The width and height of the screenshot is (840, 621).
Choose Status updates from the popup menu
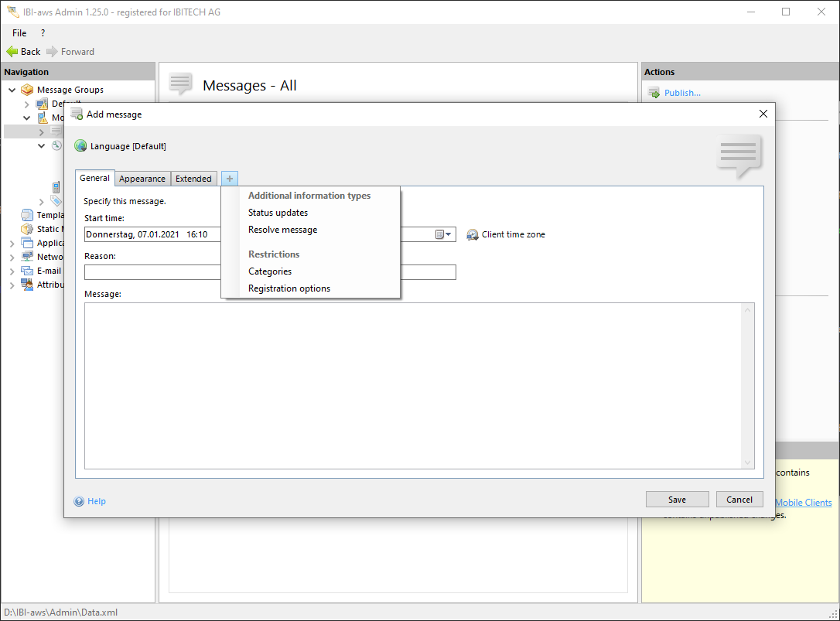click(278, 213)
